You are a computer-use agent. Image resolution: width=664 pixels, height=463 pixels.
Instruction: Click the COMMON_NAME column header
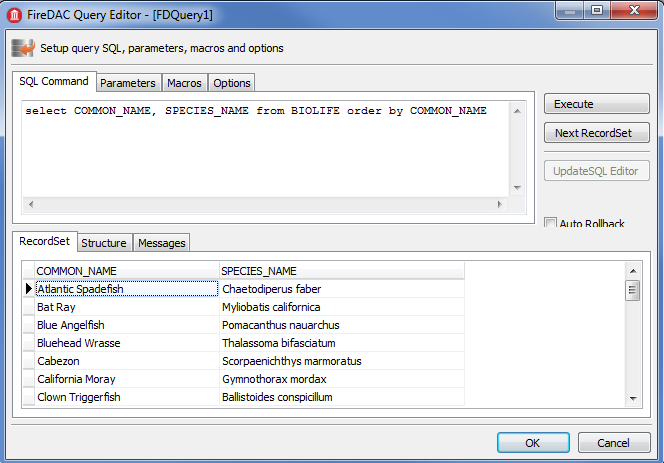coord(127,271)
